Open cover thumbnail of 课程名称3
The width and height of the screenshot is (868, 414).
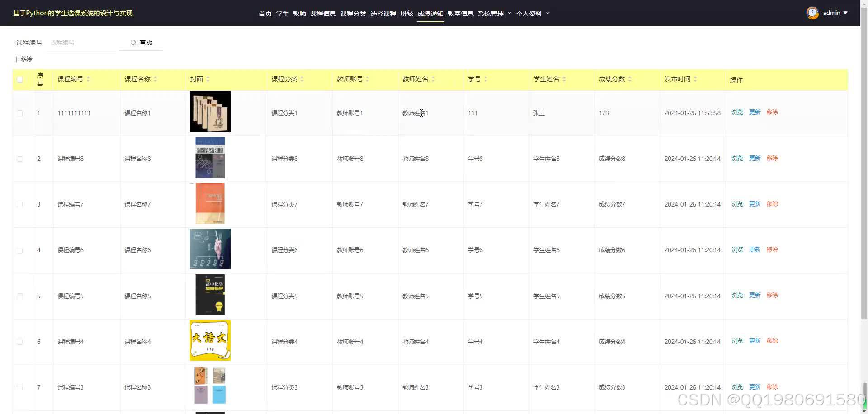(x=210, y=386)
